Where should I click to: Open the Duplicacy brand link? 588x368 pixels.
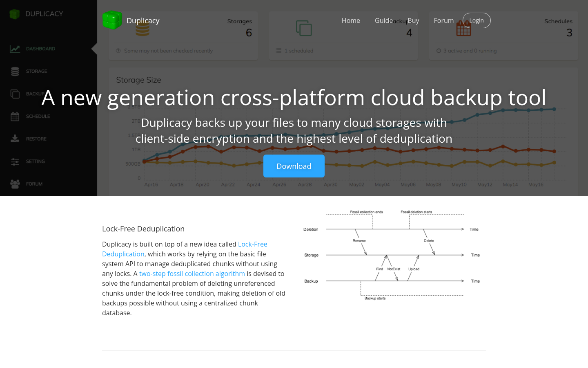pos(143,20)
